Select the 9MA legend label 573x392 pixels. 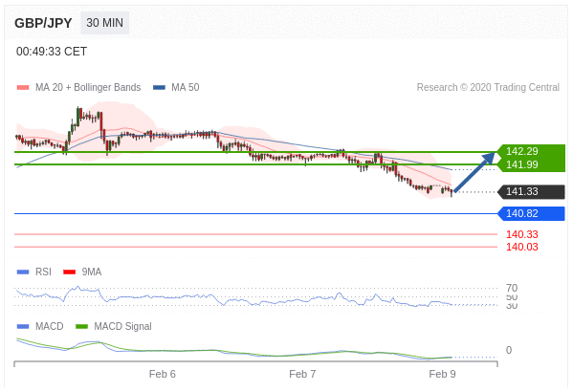[x=92, y=272]
